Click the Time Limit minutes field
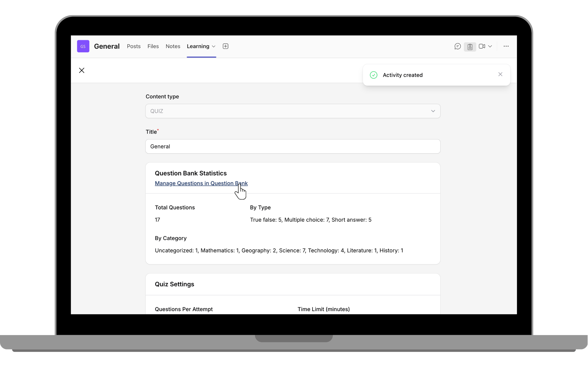 click(x=323, y=309)
